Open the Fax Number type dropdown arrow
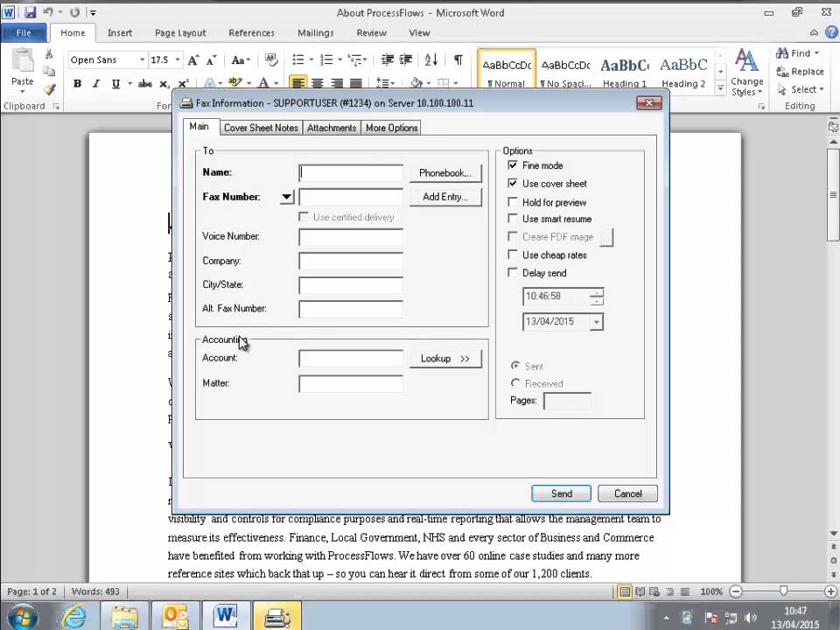 coord(287,197)
